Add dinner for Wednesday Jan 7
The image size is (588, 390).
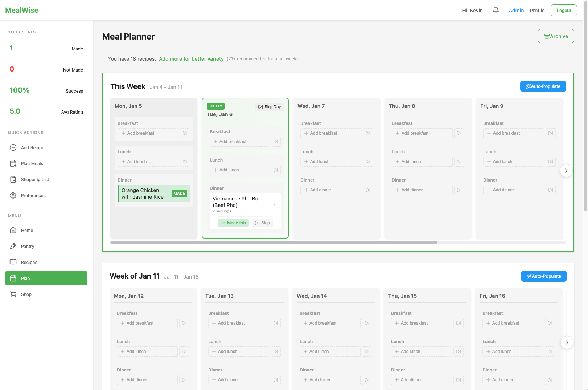(330, 190)
